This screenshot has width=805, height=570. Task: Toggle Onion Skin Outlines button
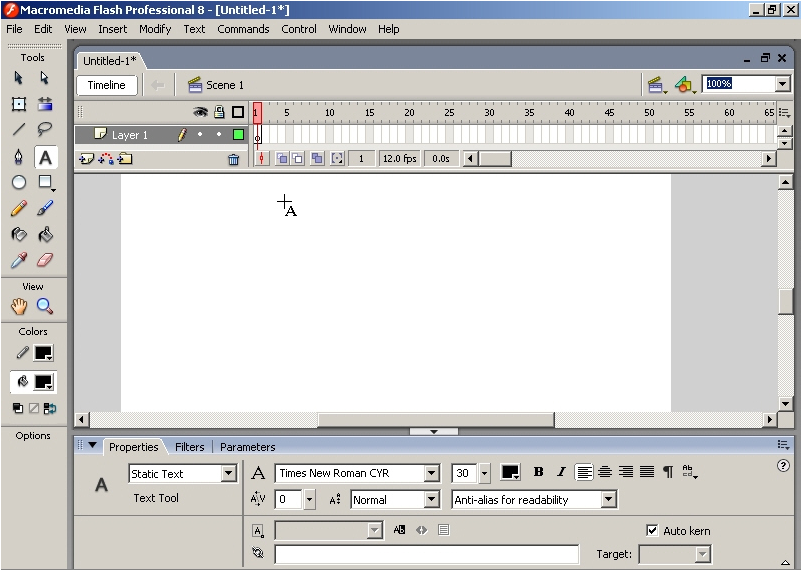[x=298, y=159]
